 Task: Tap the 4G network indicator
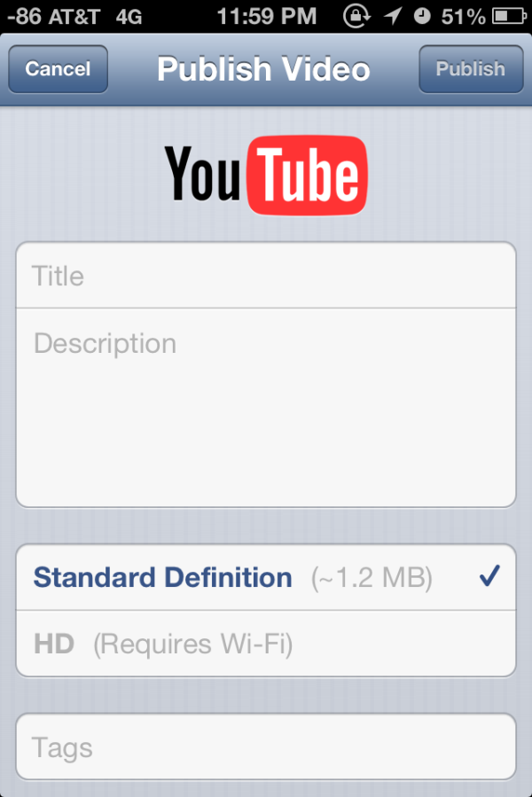click(129, 17)
